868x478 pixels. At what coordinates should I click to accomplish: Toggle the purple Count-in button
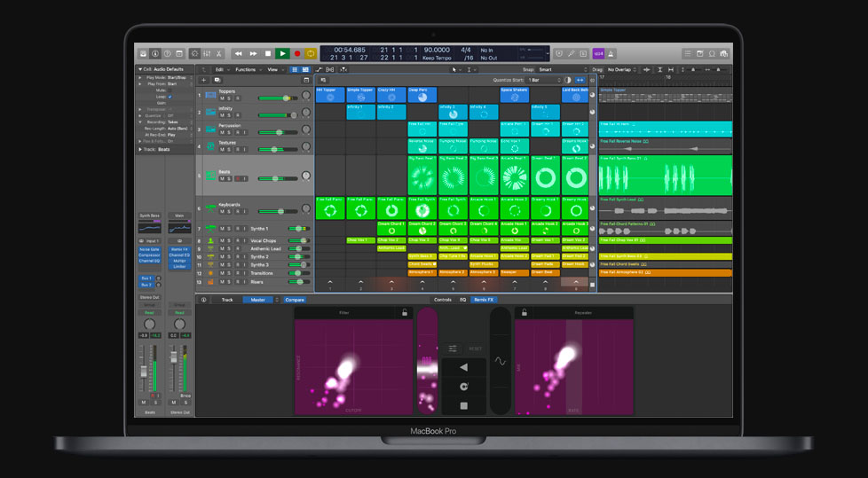[x=598, y=54]
